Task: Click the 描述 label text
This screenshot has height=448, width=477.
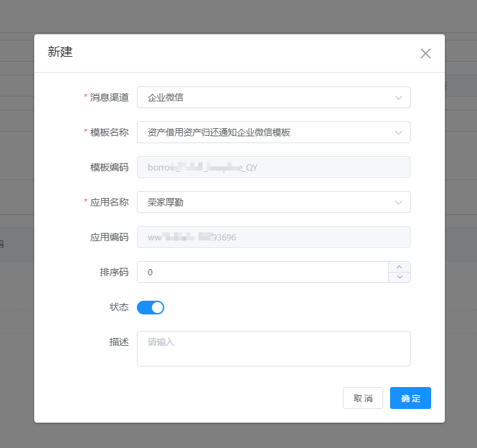Action: (x=118, y=342)
